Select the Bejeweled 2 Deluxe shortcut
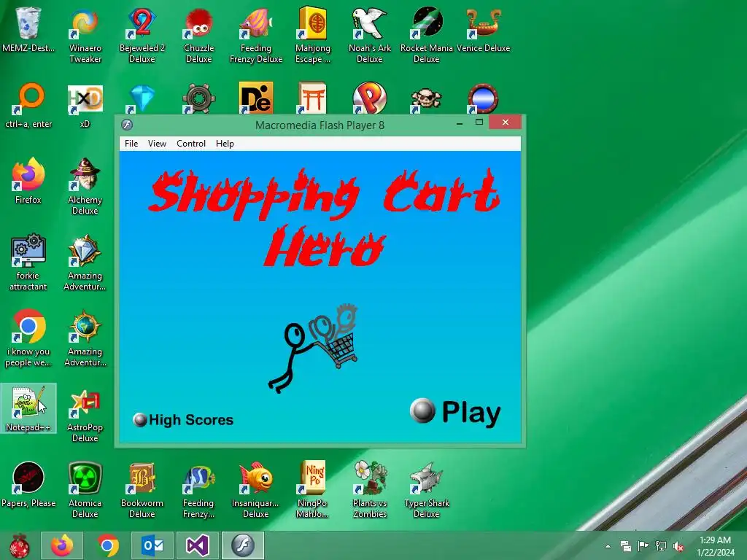Image resolution: width=747 pixels, height=560 pixels. pos(142,36)
